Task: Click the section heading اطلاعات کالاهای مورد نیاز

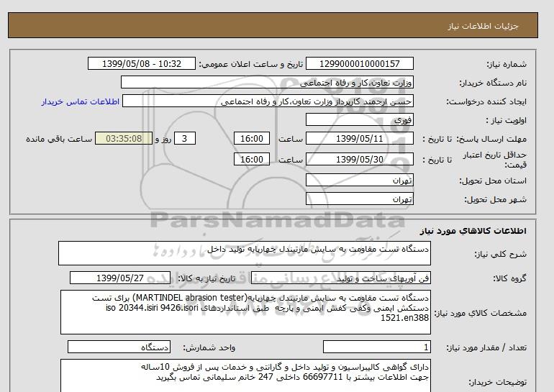Action: point(473,231)
